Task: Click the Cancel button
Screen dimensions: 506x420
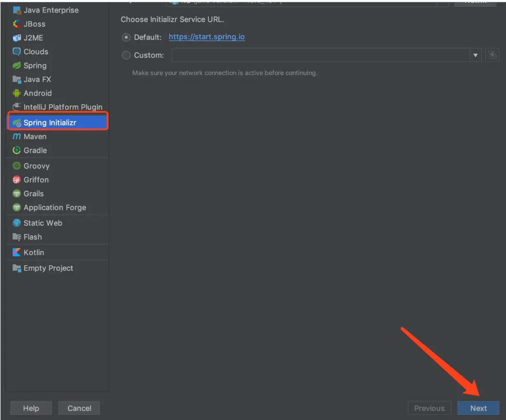Action: pyautogui.click(x=79, y=408)
